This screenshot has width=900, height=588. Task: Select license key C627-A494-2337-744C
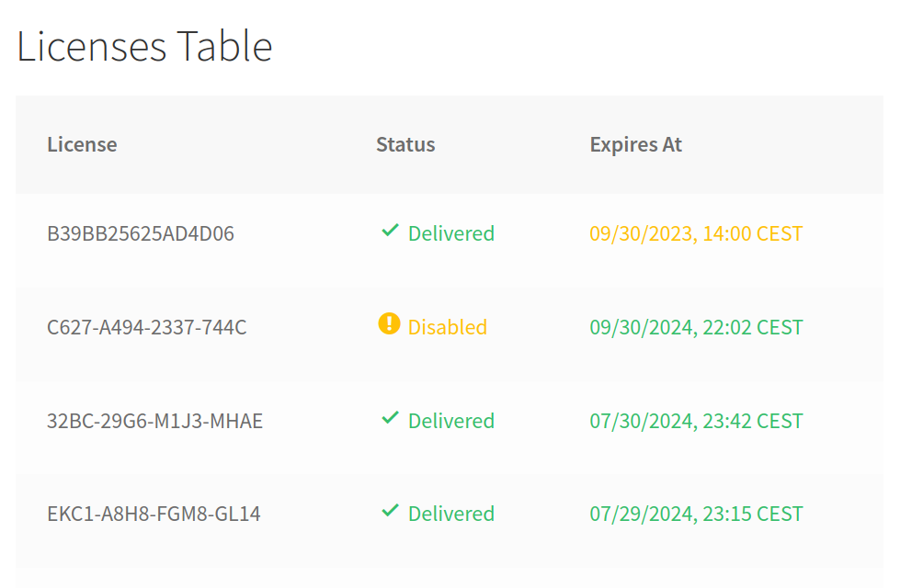(147, 327)
